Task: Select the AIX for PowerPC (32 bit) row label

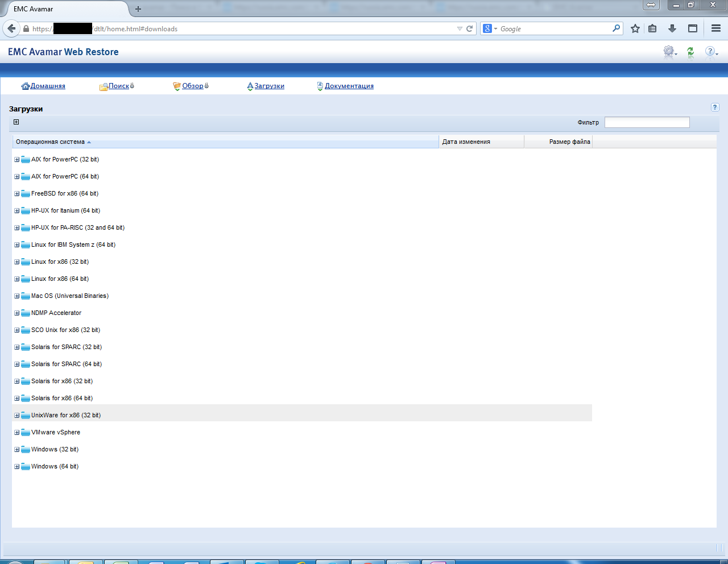Action: point(65,160)
